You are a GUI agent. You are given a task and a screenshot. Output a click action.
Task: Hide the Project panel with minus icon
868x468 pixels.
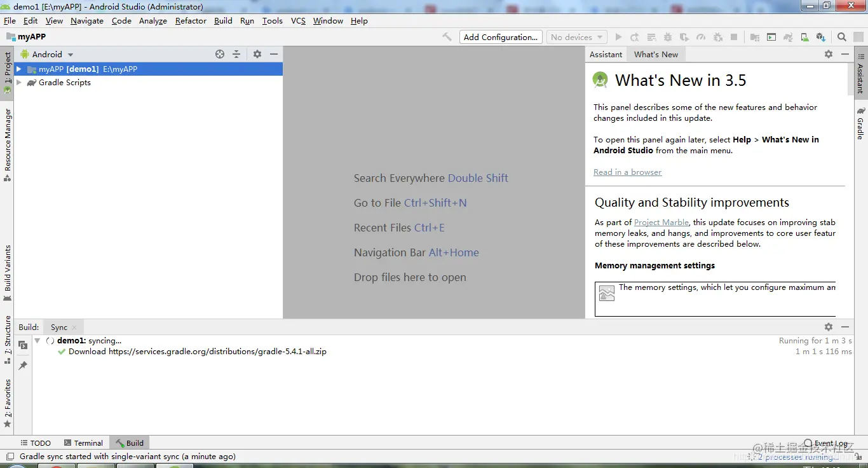pyautogui.click(x=274, y=54)
